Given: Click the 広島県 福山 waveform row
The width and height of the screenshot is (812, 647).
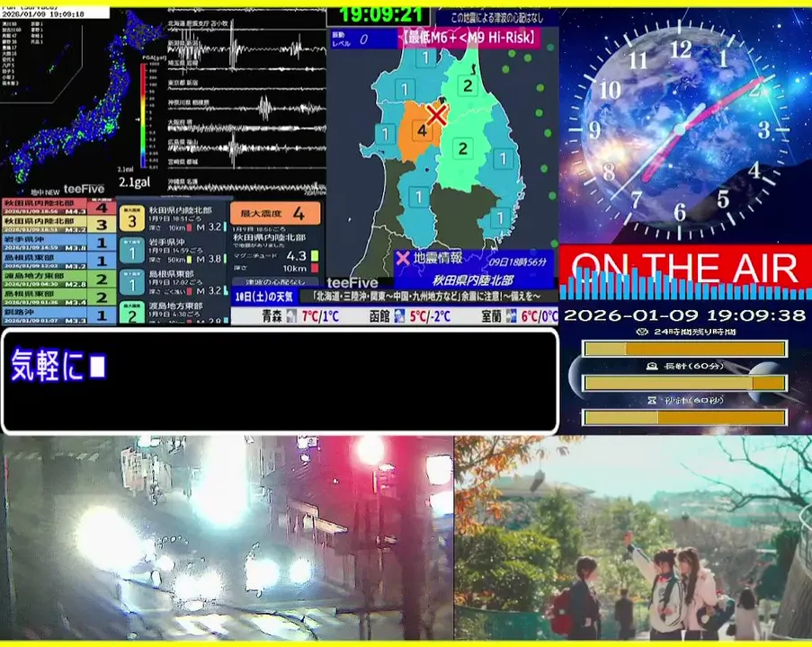Looking at the screenshot, I should coord(246,146).
